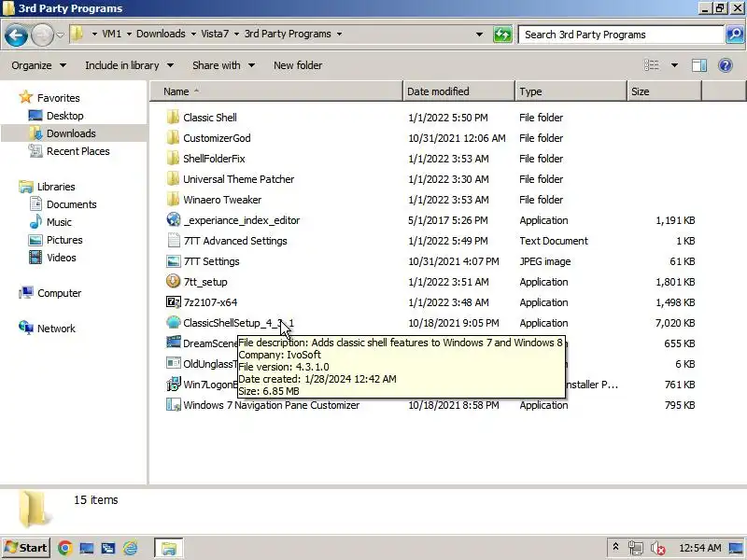Select Downloads in the navigation pane
This screenshot has height=560, width=747.
(71, 133)
